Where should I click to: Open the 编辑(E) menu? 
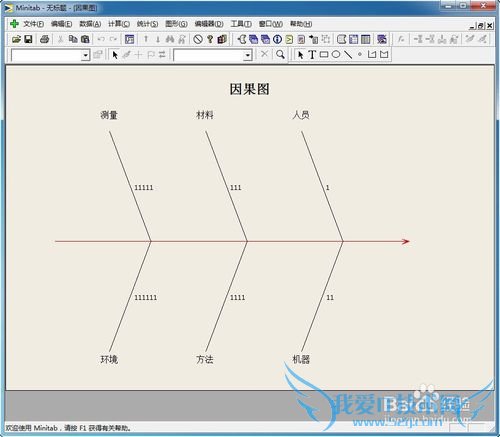coord(61,24)
